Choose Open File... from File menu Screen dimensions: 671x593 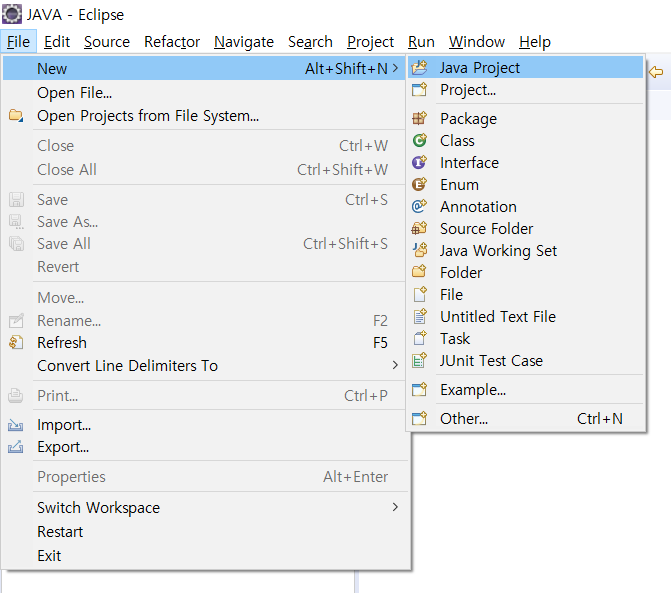(203, 92)
